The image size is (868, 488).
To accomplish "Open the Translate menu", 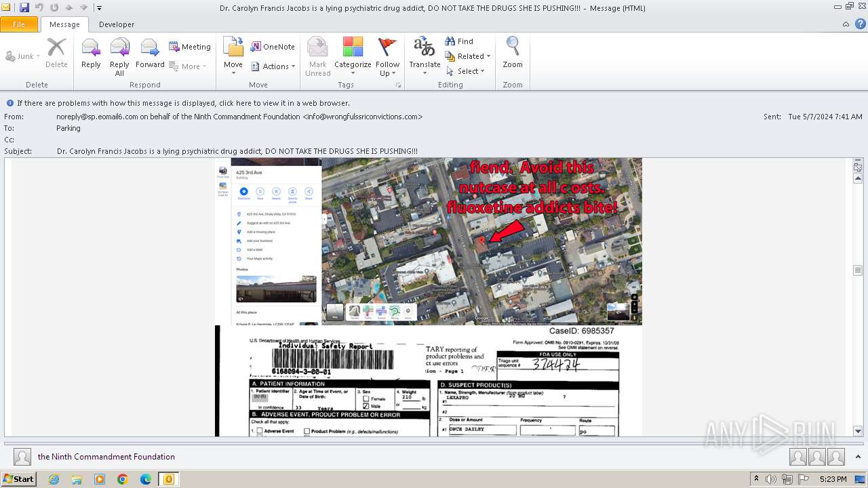I will click(425, 57).
